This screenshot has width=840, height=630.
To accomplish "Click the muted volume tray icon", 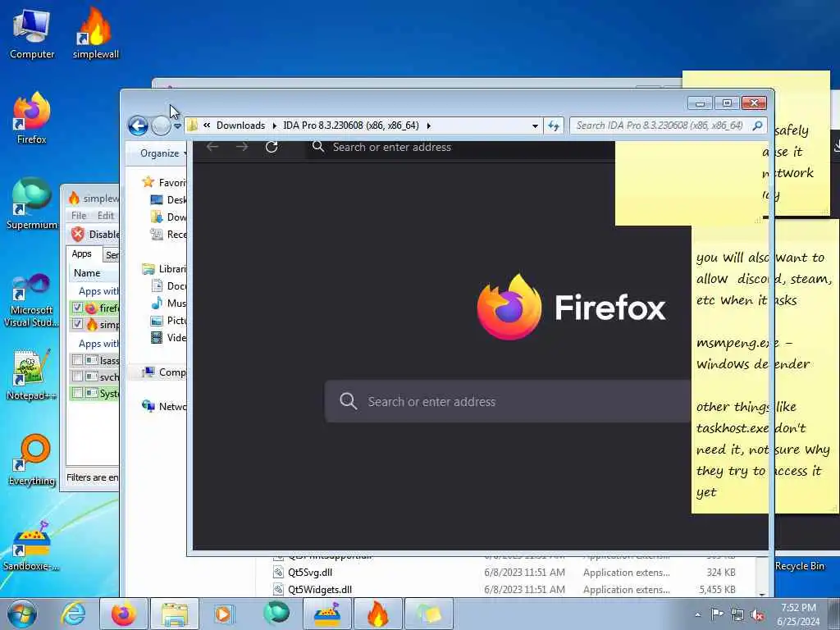I will pyautogui.click(x=757, y=614).
